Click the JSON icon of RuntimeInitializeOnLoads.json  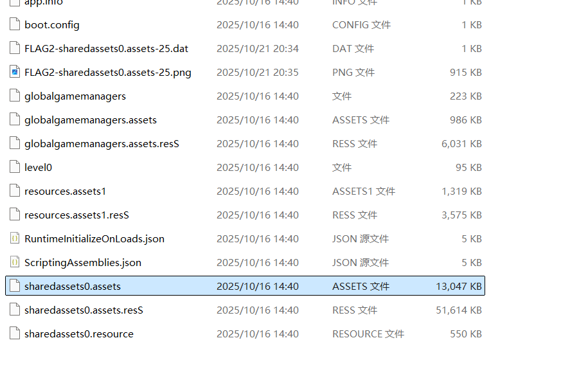click(x=15, y=238)
